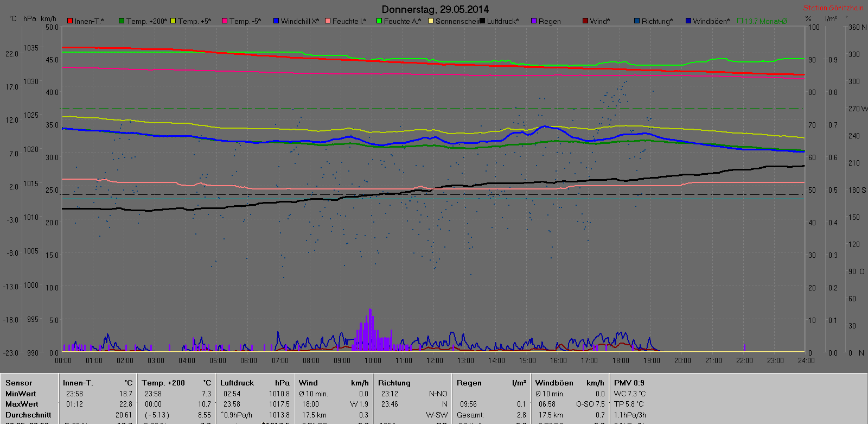
Task: Click the purple Regen legend swatch
Action: [534, 21]
